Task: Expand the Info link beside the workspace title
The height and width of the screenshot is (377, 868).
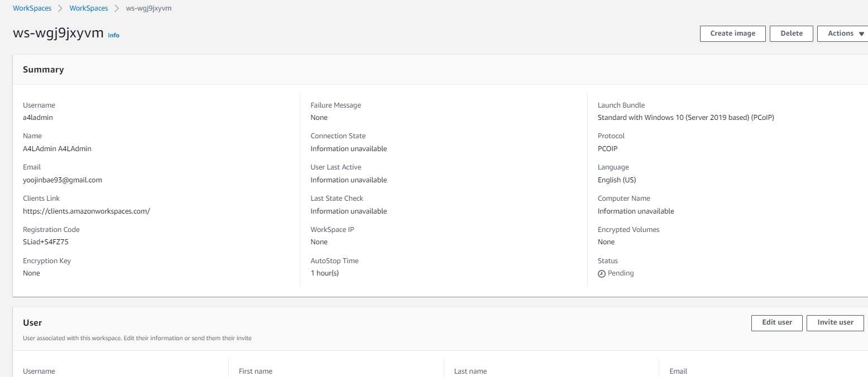Action: click(x=113, y=35)
